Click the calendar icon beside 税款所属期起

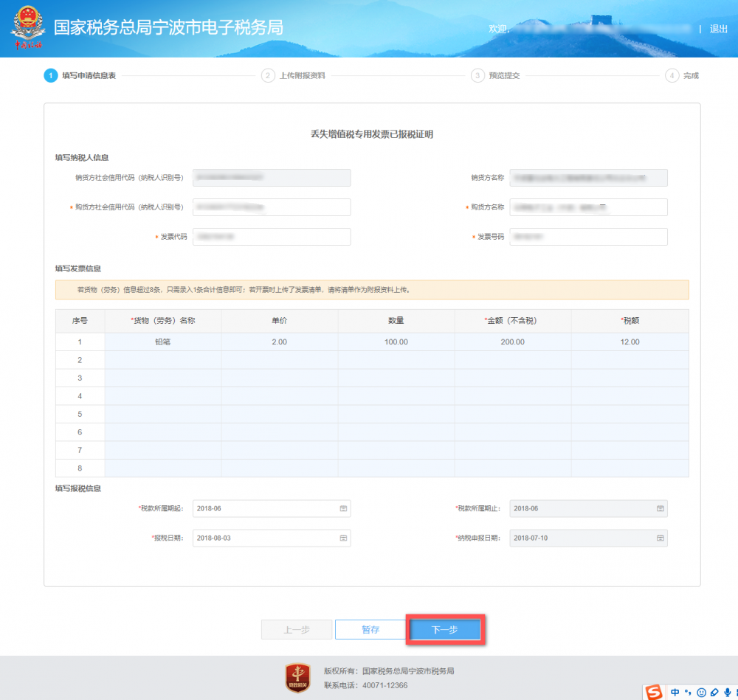click(343, 508)
